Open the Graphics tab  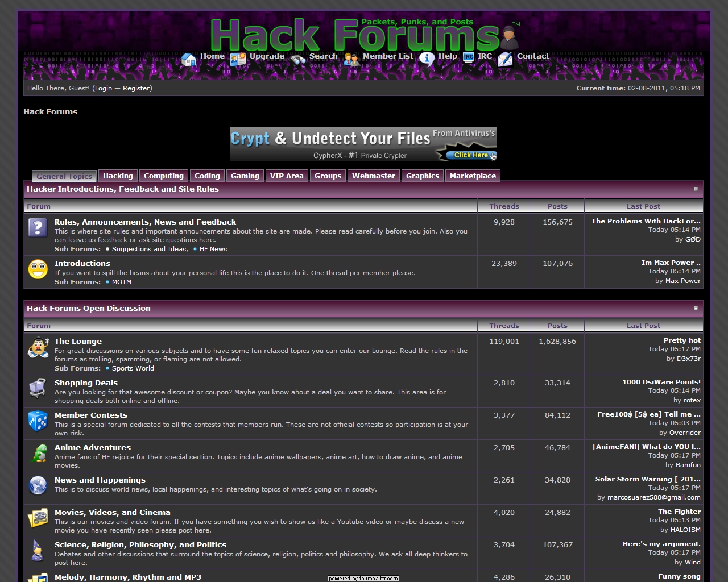pyautogui.click(x=423, y=176)
